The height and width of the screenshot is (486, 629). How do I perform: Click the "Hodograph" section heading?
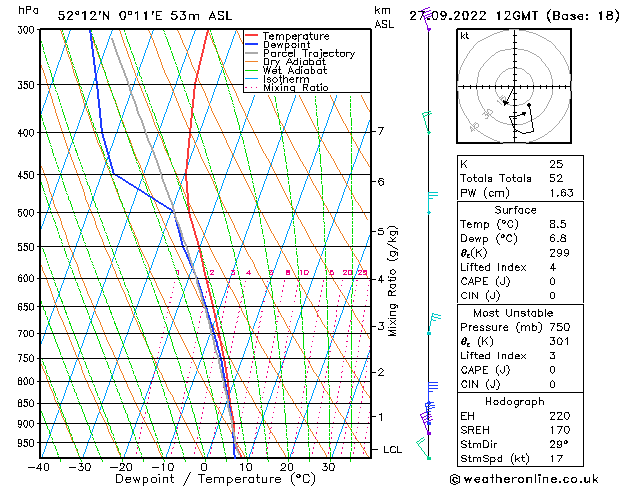click(515, 402)
